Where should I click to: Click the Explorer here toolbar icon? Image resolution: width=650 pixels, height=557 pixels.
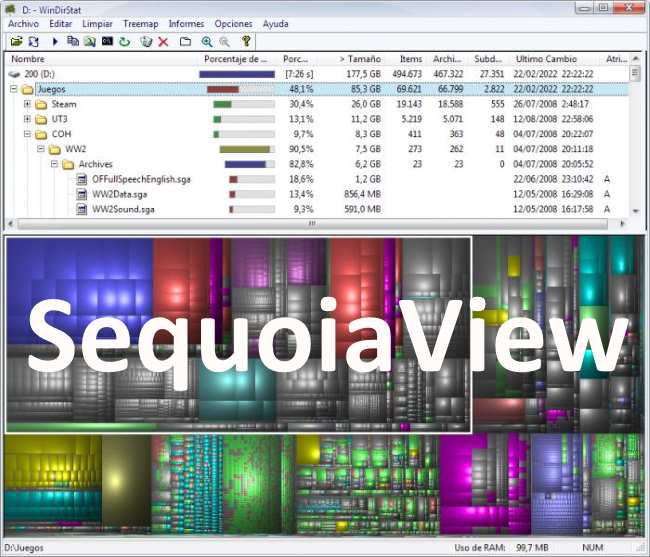[x=90, y=41]
